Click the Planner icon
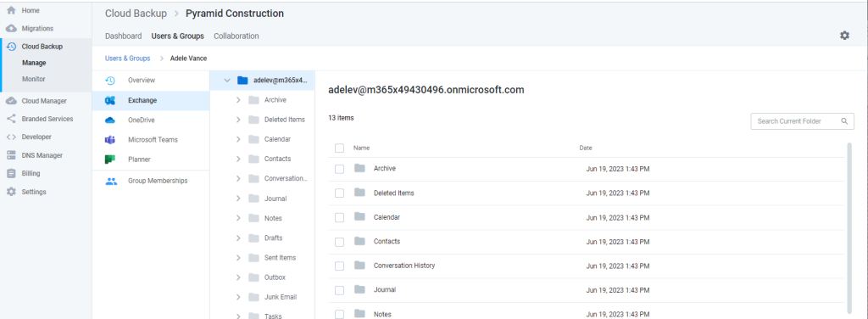This screenshot has height=319, width=868. click(109, 159)
